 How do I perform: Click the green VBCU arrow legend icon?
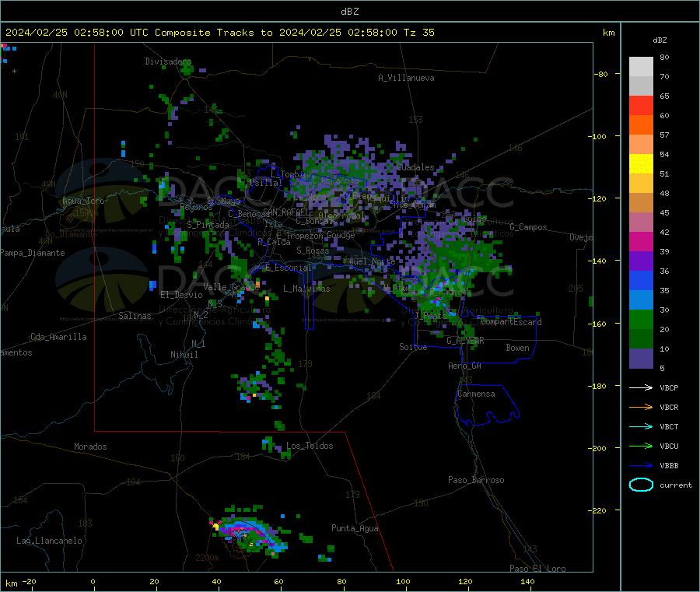point(641,446)
